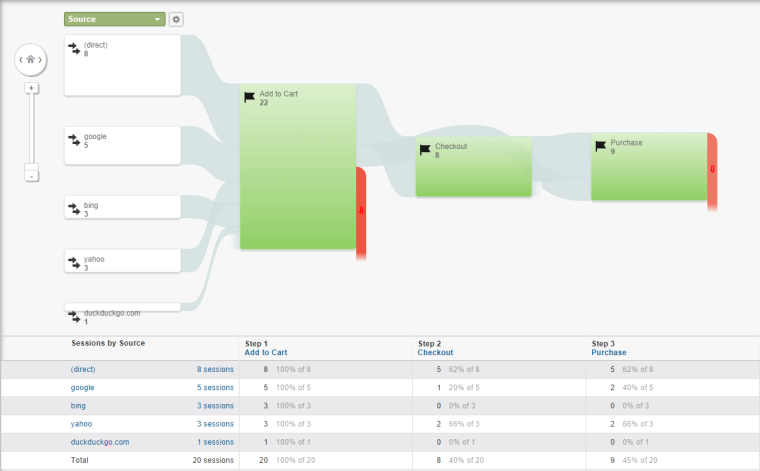Click the duckduckgo.com link in the table

[x=100, y=441]
